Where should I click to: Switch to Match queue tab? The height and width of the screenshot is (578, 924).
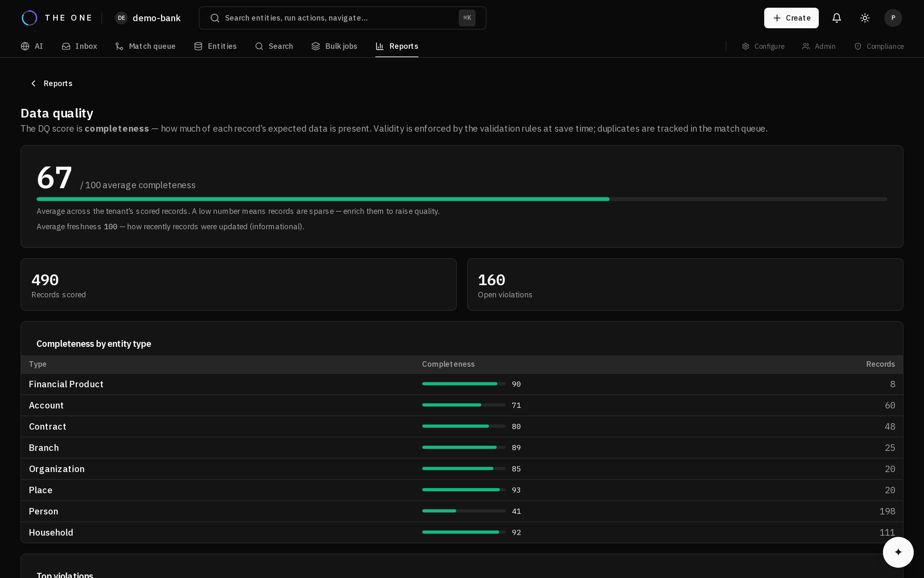(x=145, y=46)
